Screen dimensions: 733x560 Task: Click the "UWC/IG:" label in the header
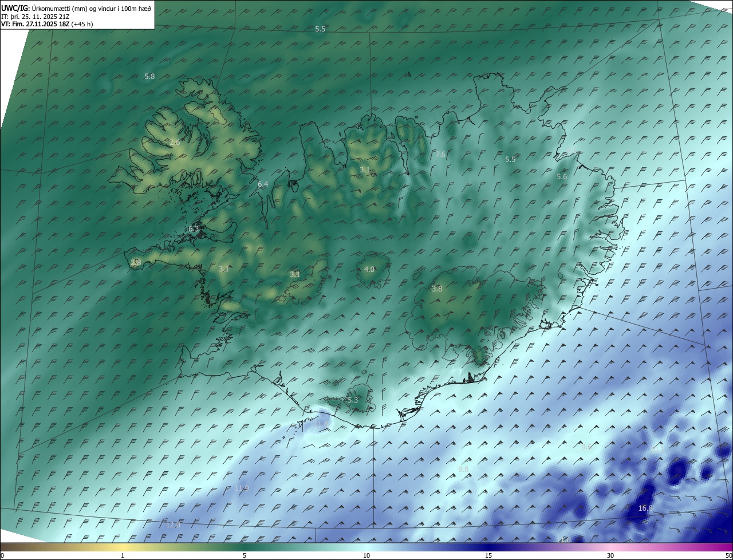(x=15, y=8)
